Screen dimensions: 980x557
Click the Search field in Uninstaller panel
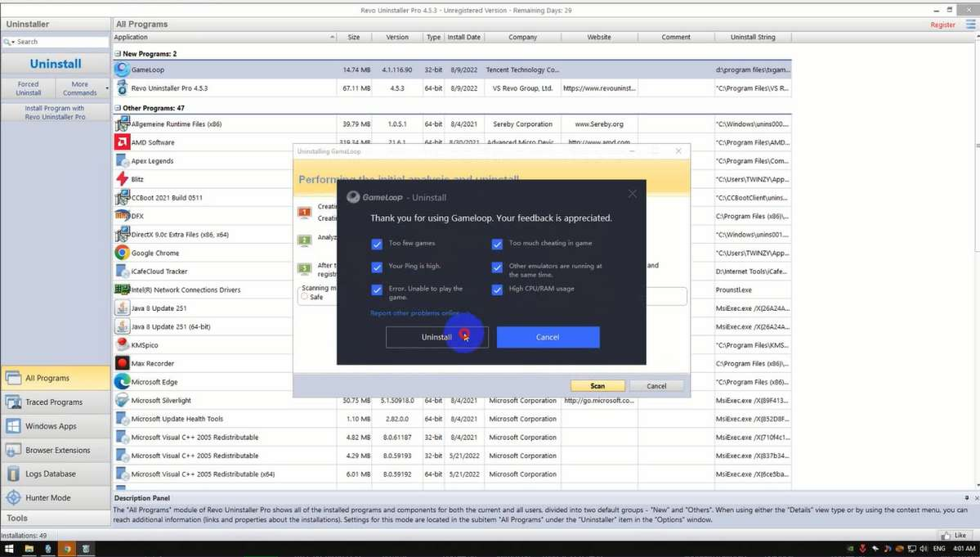pyautogui.click(x=57, y=42)
